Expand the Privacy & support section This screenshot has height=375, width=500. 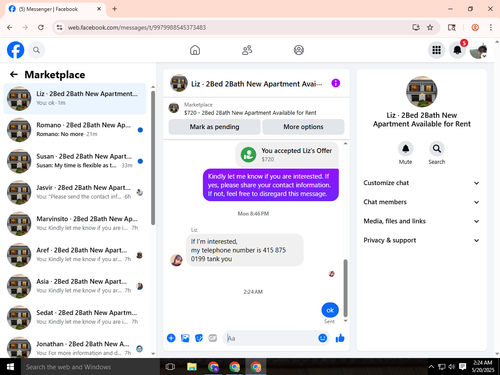(422, 240)
